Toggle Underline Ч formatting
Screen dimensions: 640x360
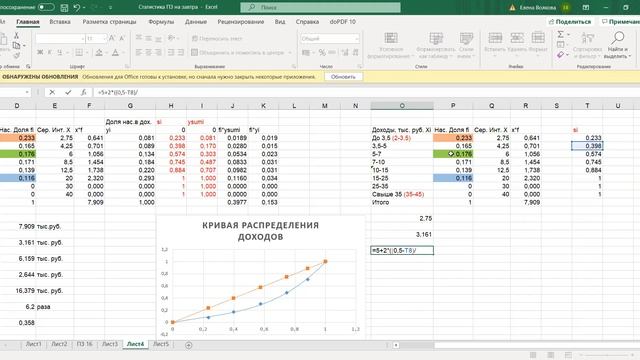60,52
